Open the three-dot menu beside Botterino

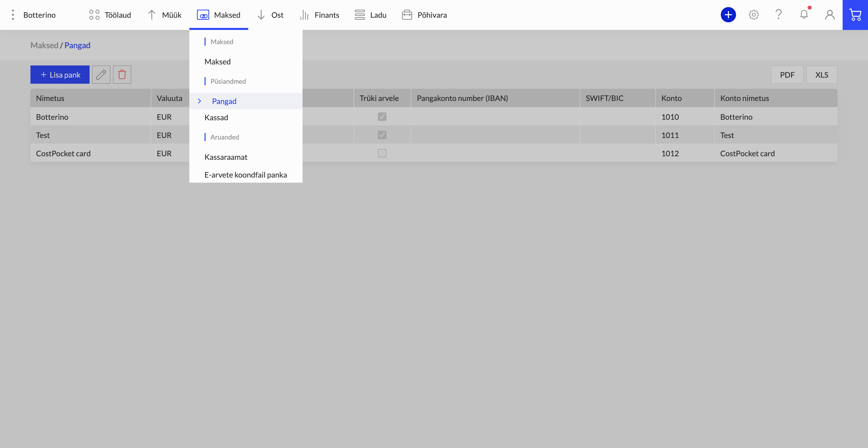point(13,15)
